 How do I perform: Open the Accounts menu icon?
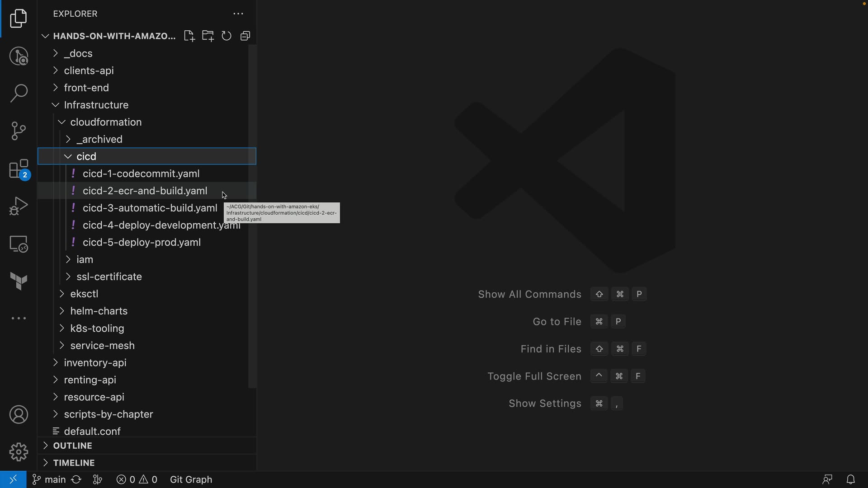(x=19, y=415)
